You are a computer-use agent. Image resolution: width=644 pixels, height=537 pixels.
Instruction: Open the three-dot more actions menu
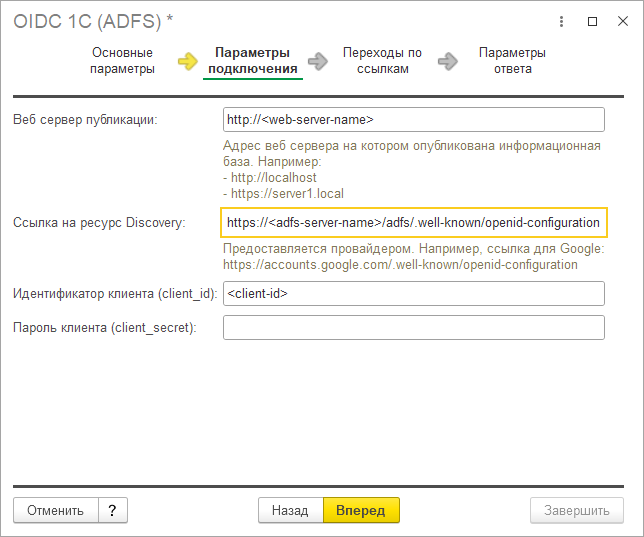[561, 21]
